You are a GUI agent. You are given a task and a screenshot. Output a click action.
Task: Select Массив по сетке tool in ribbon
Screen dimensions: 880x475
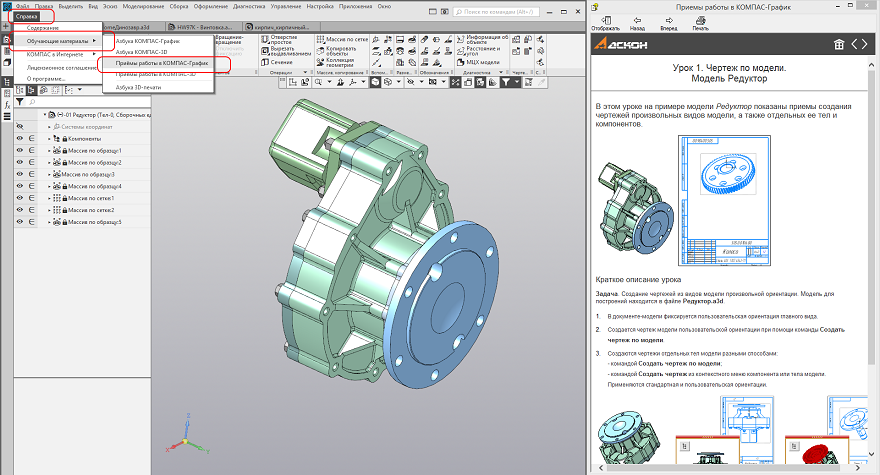tap(342, 38)
